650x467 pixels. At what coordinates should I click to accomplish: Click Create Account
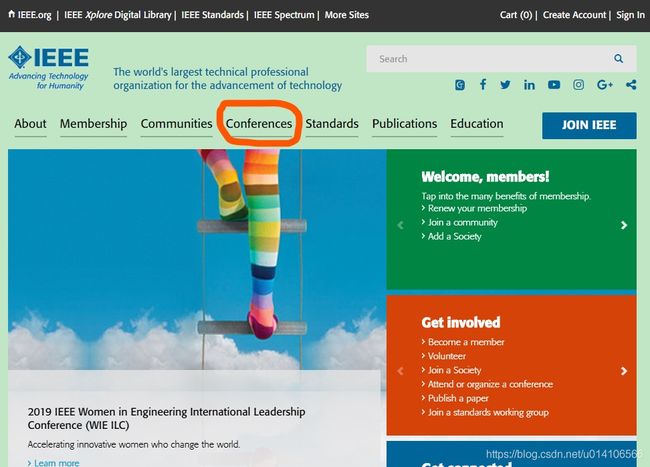coord(574,15)
